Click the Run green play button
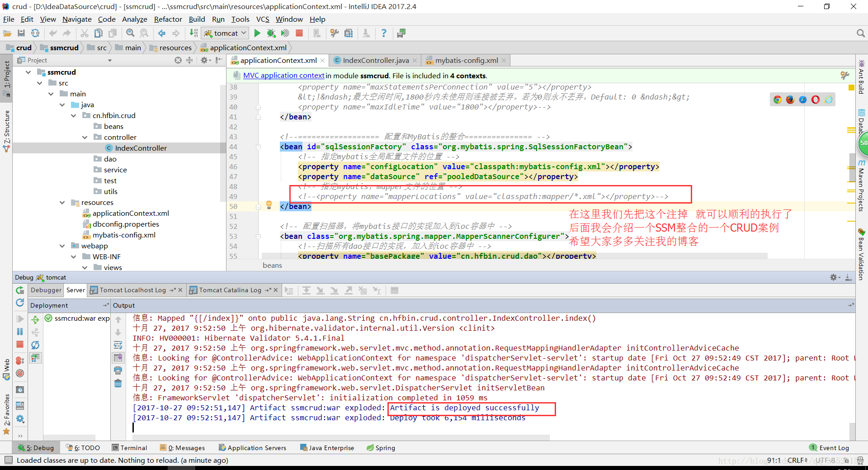This screenshot has height=470, width=868. 257,33
